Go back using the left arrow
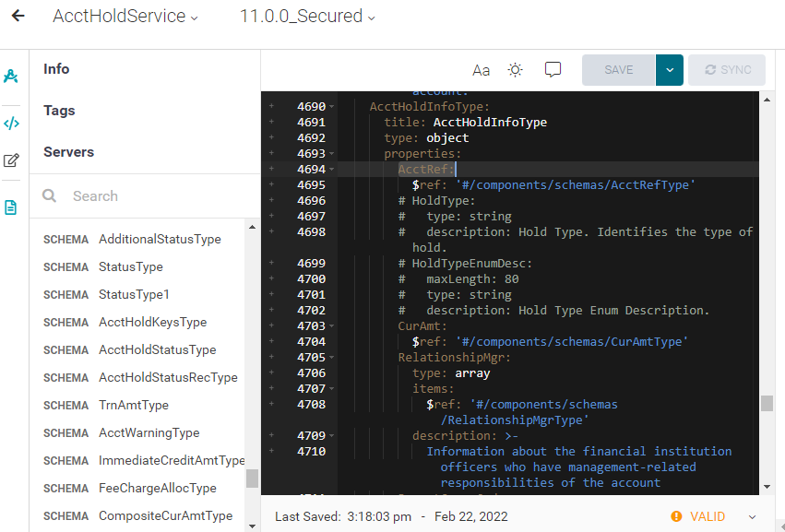 coord(18,16)
